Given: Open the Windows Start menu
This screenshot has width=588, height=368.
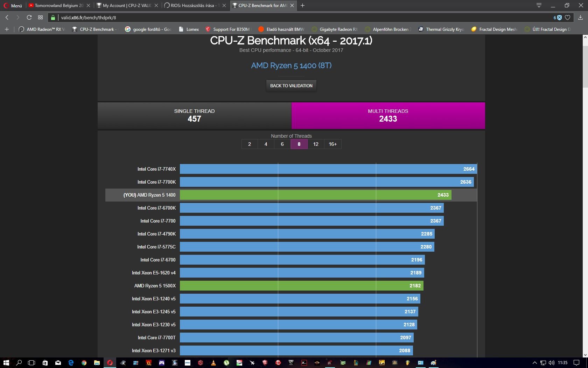Looking at the screenshot, I should pos(6,363).
